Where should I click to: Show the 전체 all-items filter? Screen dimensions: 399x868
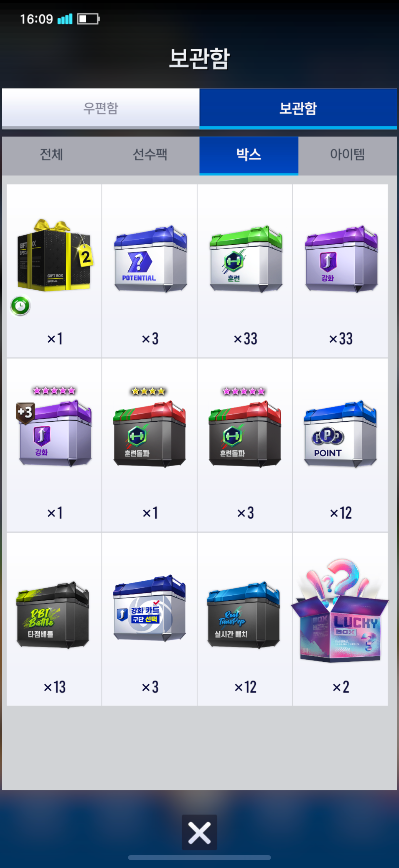click(x=52, y=155)
